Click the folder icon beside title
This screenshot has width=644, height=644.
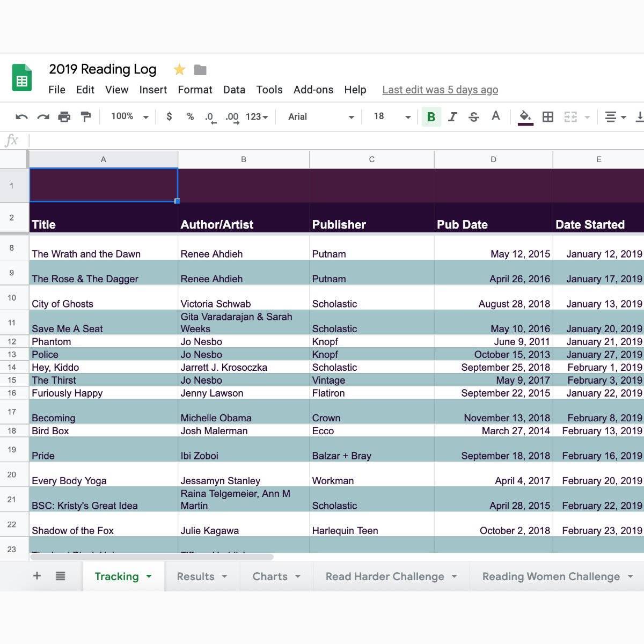[200, 70]
